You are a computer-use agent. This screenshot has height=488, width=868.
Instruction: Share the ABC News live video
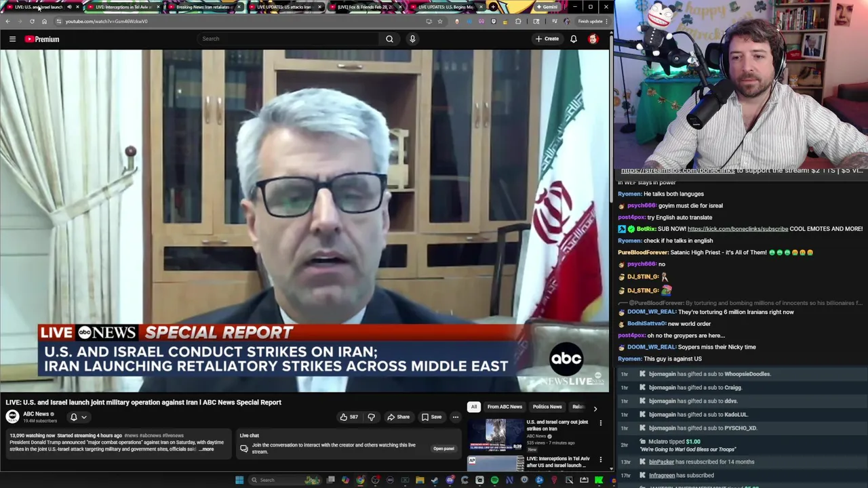(x=398, y=417)
